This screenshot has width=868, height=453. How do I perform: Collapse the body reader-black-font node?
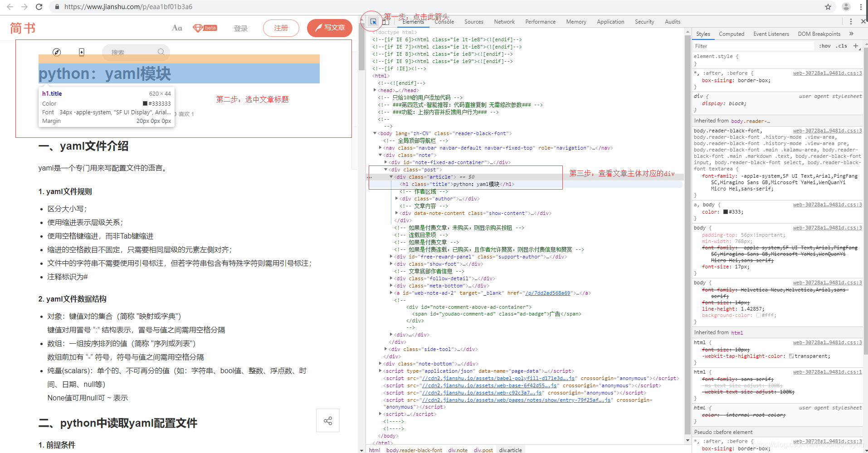(375, 133)
